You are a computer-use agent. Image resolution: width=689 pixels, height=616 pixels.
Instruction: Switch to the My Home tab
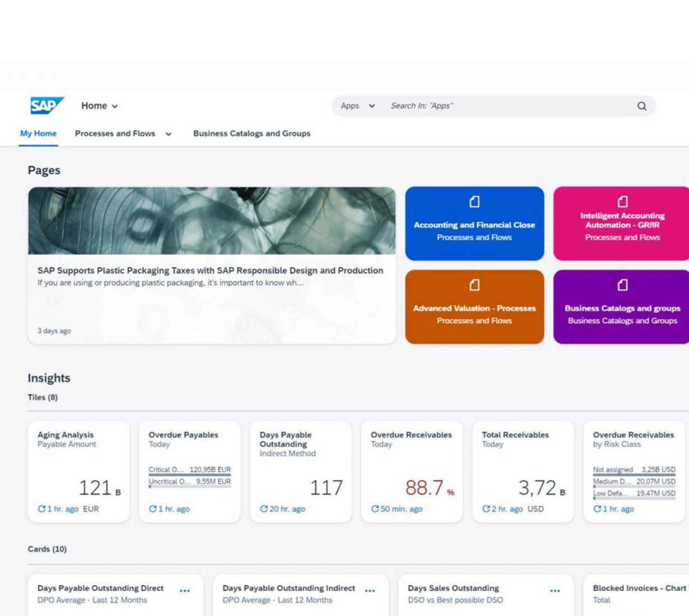pyautogui.click(x=38, y=133)
